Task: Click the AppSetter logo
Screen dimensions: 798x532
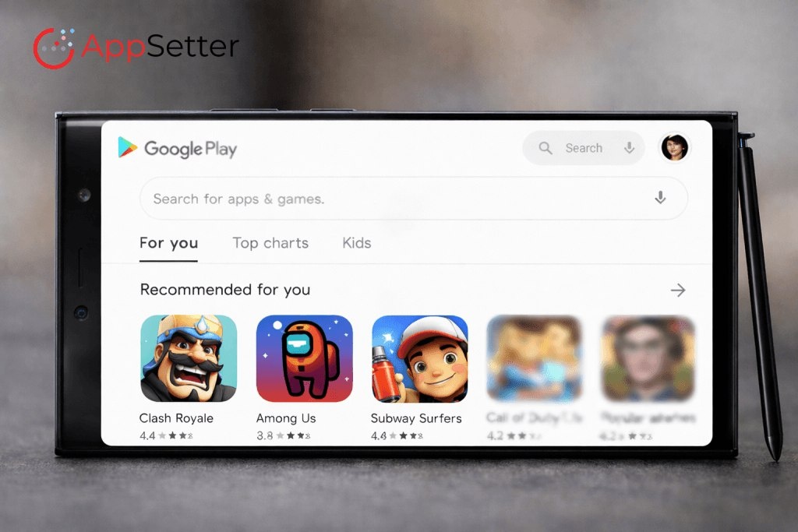Action: [136, 48]
